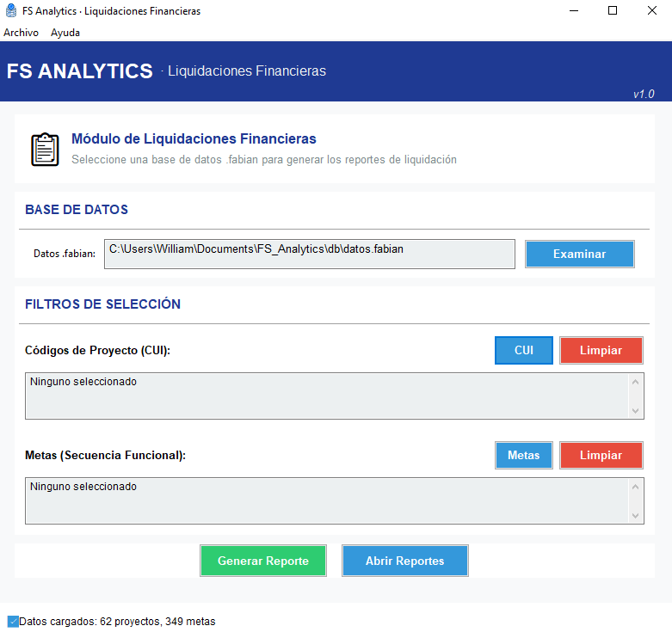Click the CUI list scroll down arrow
Image resolution: width=672 pixels, height=632 pixels.
(x=635, y=411)
